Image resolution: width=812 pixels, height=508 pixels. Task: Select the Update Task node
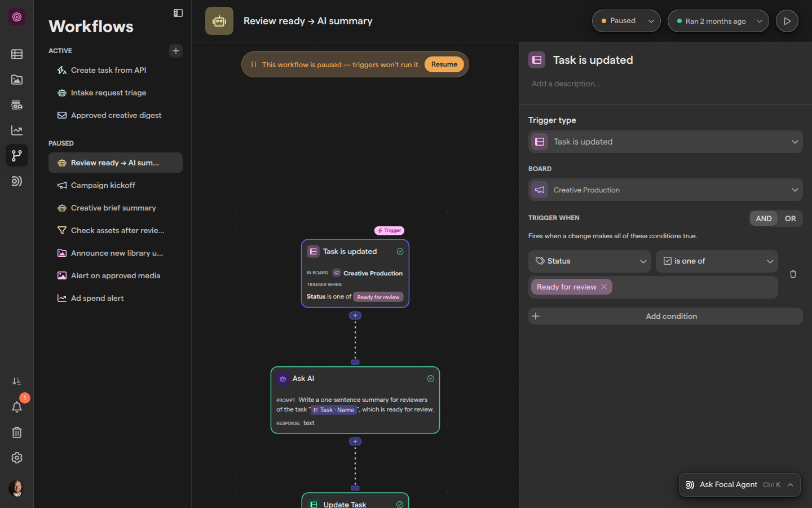pos(355,501)
